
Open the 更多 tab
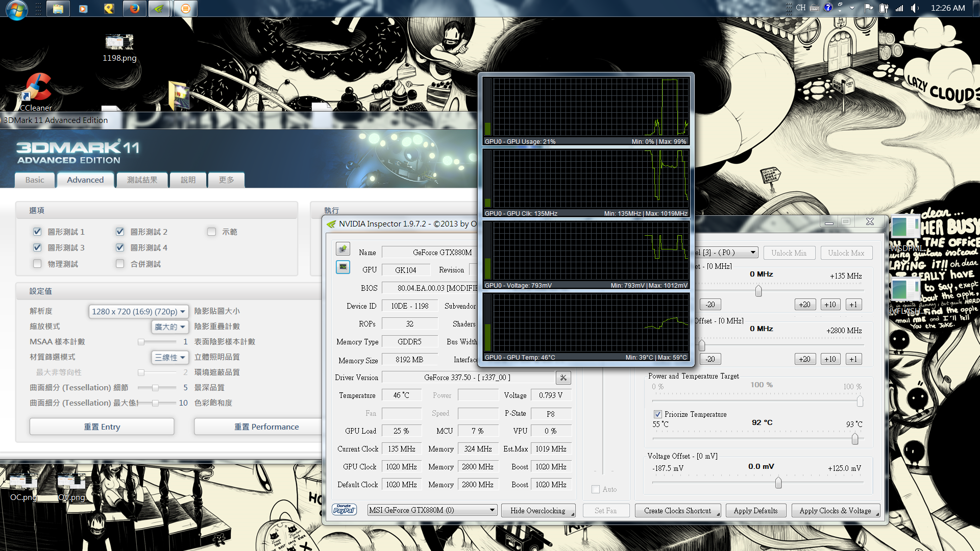click(x=227, y=180)
